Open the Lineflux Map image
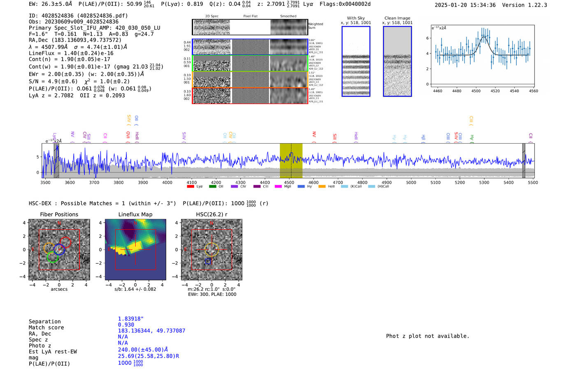 click(135, 250)
